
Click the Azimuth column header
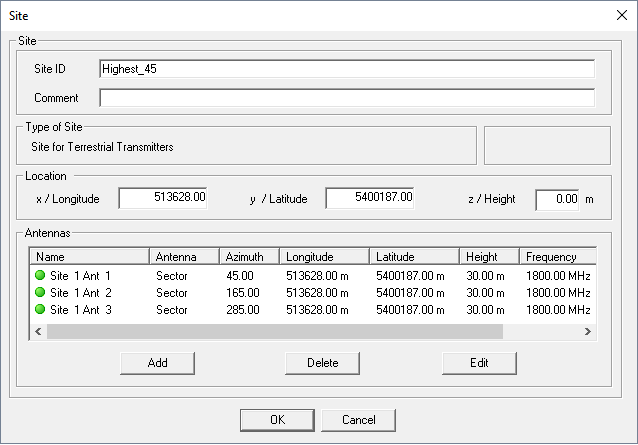(x=247, y=257)
